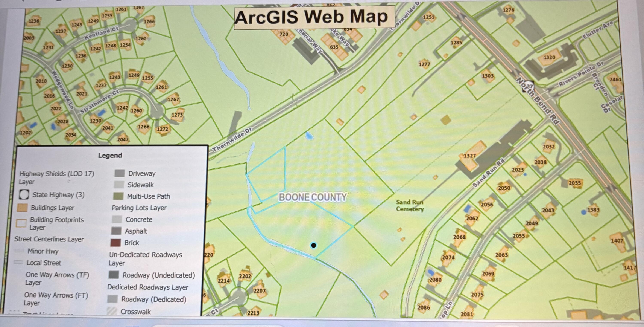
Task: Click house number 2035 label
Action: coord(575,183)
